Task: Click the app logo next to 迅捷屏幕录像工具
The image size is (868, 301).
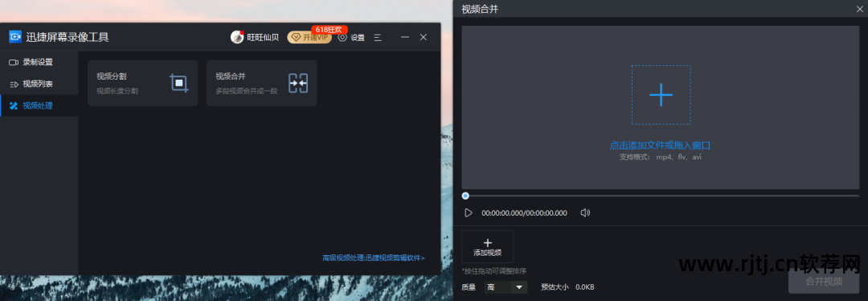Action: (x=15, y=37)
